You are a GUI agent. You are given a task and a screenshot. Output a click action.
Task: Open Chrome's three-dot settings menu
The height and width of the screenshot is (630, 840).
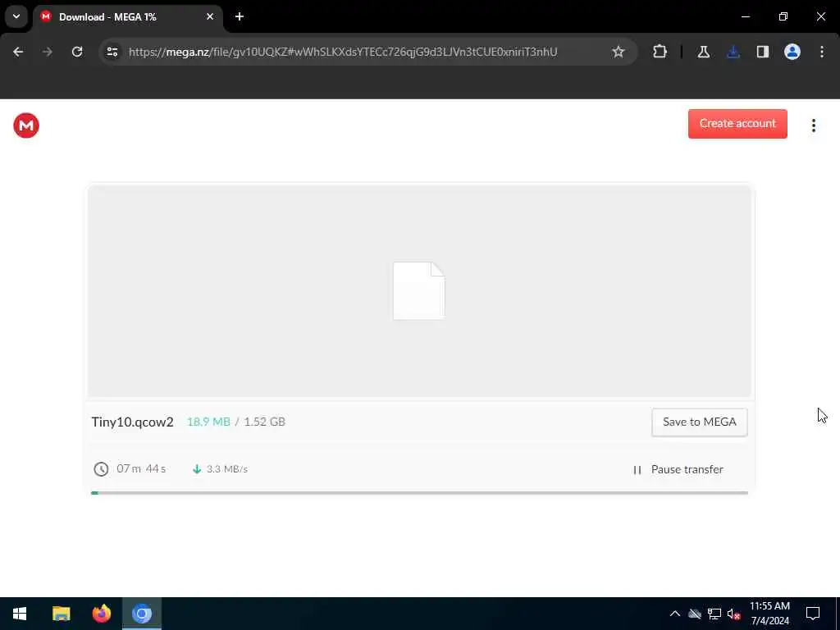click(x=822, y=52)
